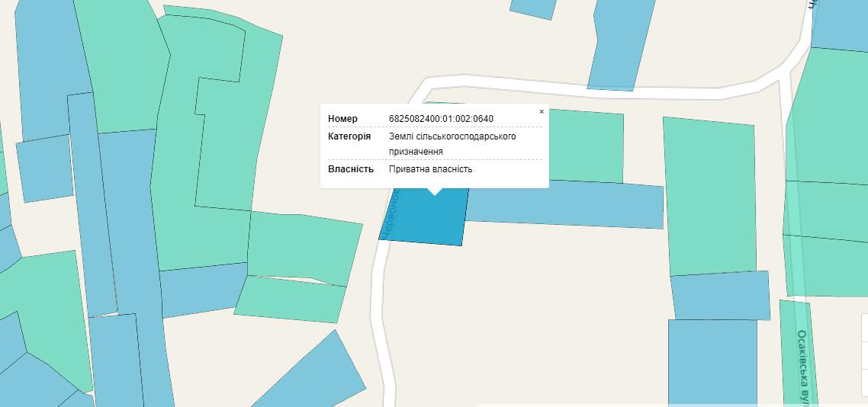Click the cadastral number 6825082400:01:002:0640
Viewport: 868px width, 407px height.
coord(441,119)
